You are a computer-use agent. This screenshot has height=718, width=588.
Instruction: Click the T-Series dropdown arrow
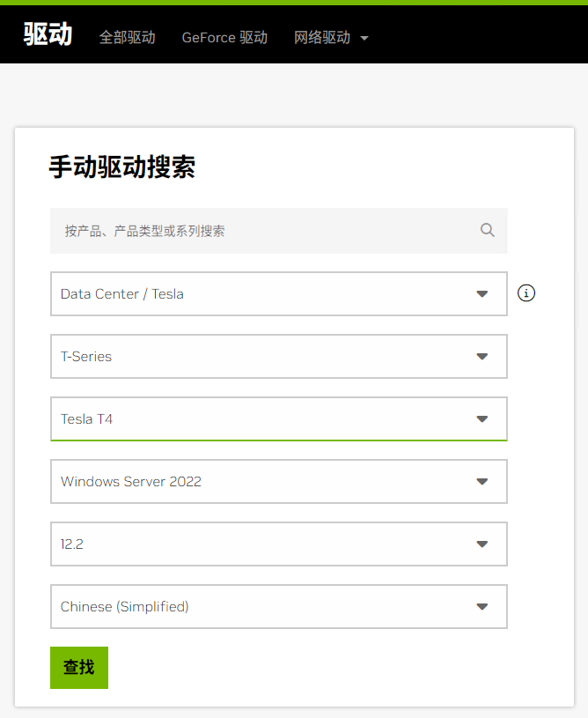coord(481,357)
